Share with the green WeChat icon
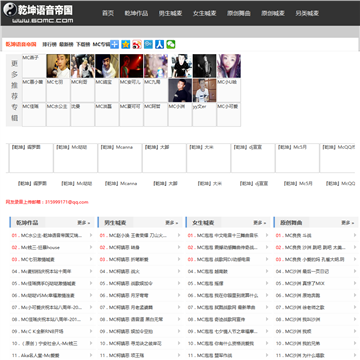Viewport: 360px width, 360px height. point(171,44)
